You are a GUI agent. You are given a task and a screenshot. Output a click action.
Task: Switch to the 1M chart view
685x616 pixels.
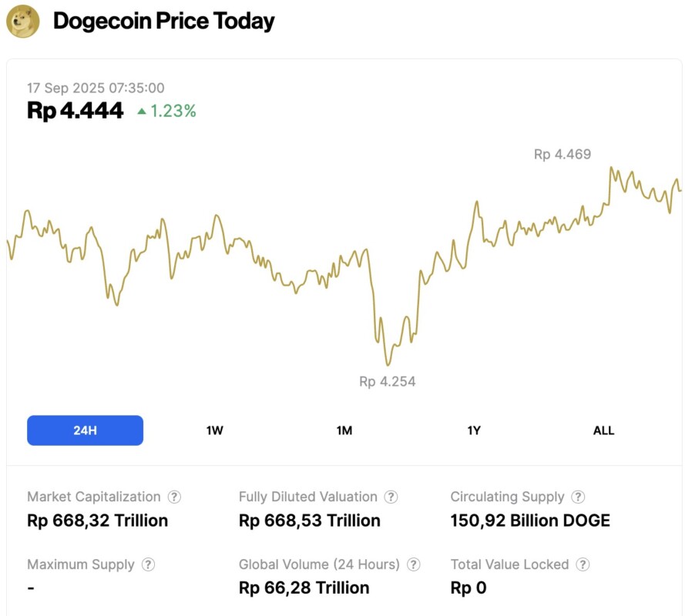(344, 430)
